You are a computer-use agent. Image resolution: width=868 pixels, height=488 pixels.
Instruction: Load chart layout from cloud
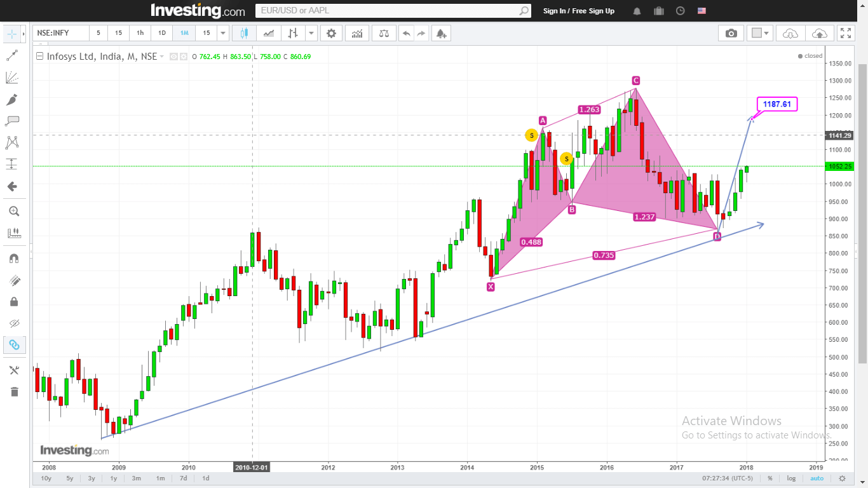790,33
